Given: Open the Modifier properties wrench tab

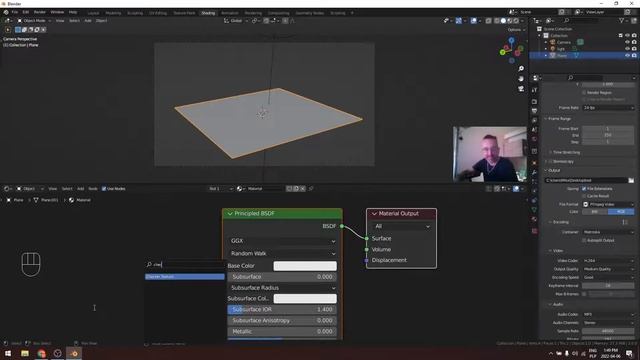Looking at the screenshot, I should (x=534, y=173).
